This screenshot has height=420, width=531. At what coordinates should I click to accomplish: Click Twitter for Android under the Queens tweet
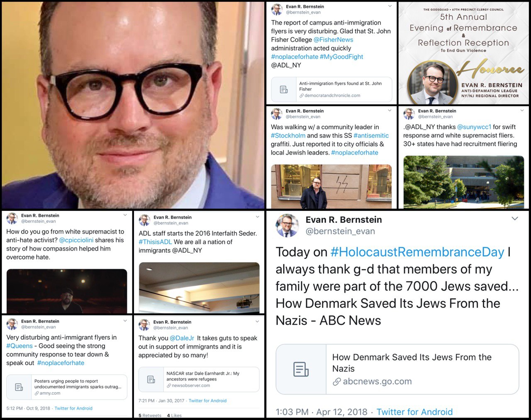point(73,408)
